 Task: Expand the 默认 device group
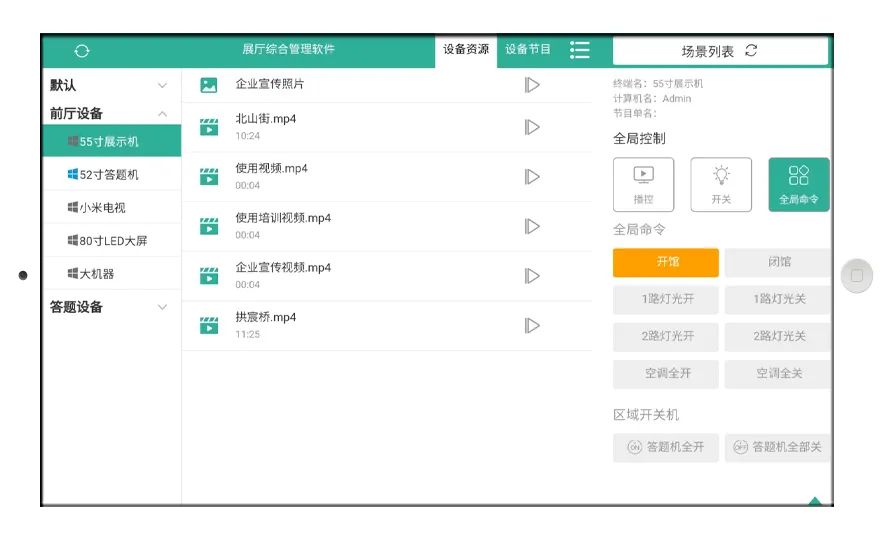pyautogui.click(x=162, y=86)
